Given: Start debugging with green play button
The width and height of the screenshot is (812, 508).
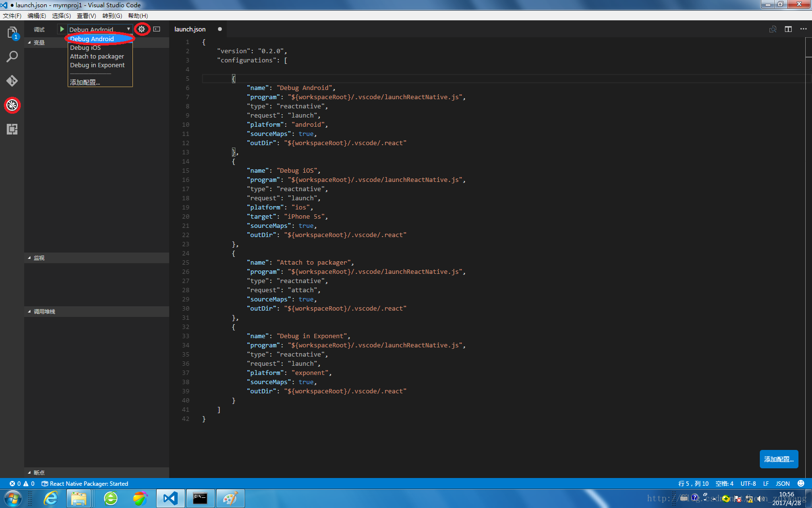Looking at the screenshot, I should coord(62,29).
